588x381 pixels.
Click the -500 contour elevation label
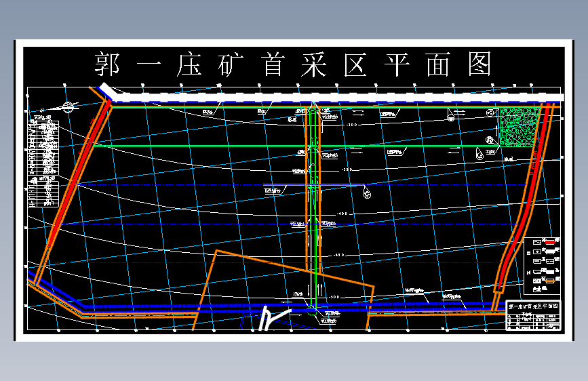(334, 297)
